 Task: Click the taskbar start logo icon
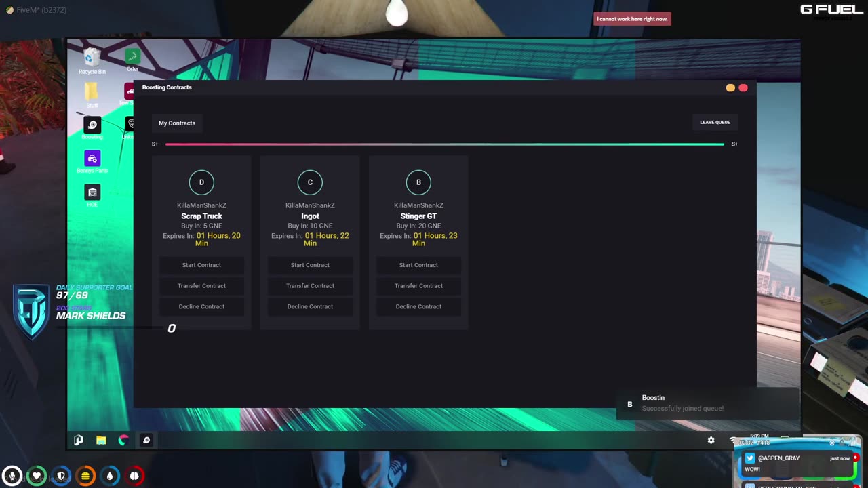click(79, 440)
